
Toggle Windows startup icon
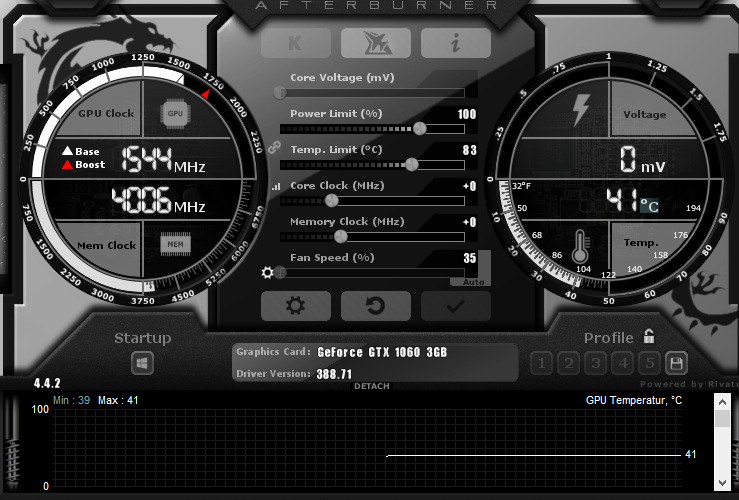[142, 363]
